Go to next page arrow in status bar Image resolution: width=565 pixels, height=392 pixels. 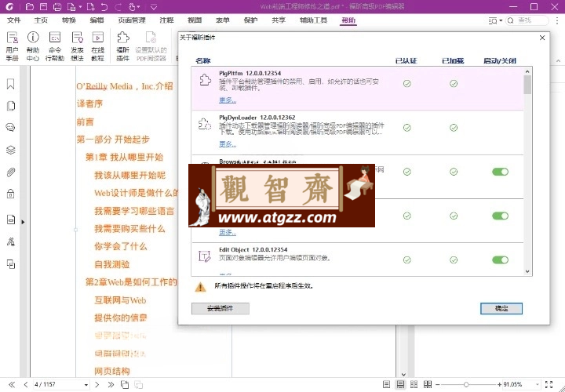coord(97,384)
